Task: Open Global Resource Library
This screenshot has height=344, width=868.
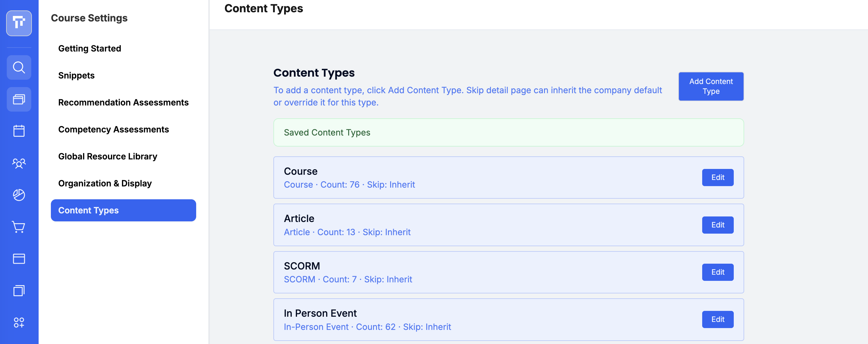Action: click(108, 156)
